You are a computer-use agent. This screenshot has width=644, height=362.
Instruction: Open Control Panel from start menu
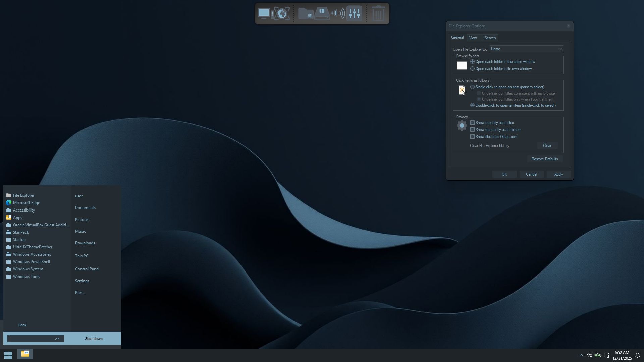[87, 269]
